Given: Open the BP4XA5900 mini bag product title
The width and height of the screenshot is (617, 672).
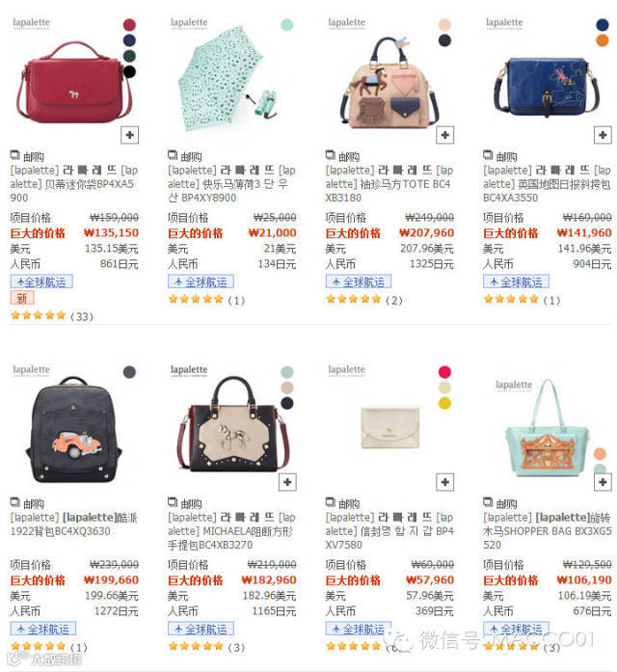Looking at the screenshot, I should [74, 184].
